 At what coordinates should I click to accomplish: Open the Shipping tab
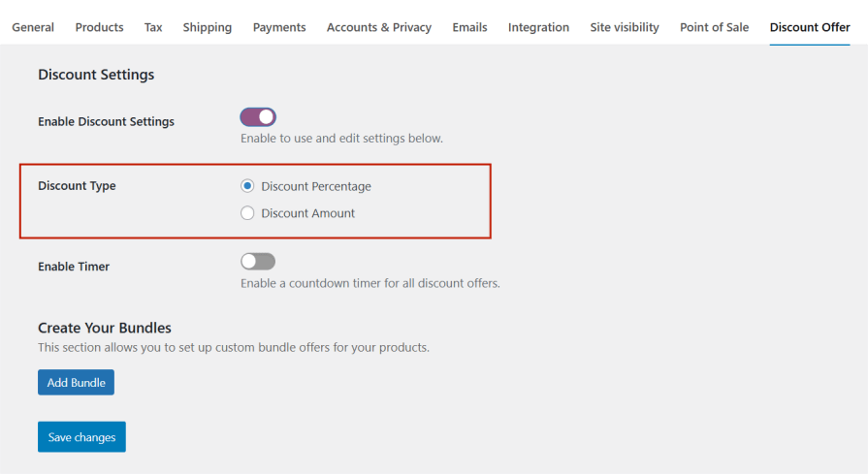tap(208, 27)
